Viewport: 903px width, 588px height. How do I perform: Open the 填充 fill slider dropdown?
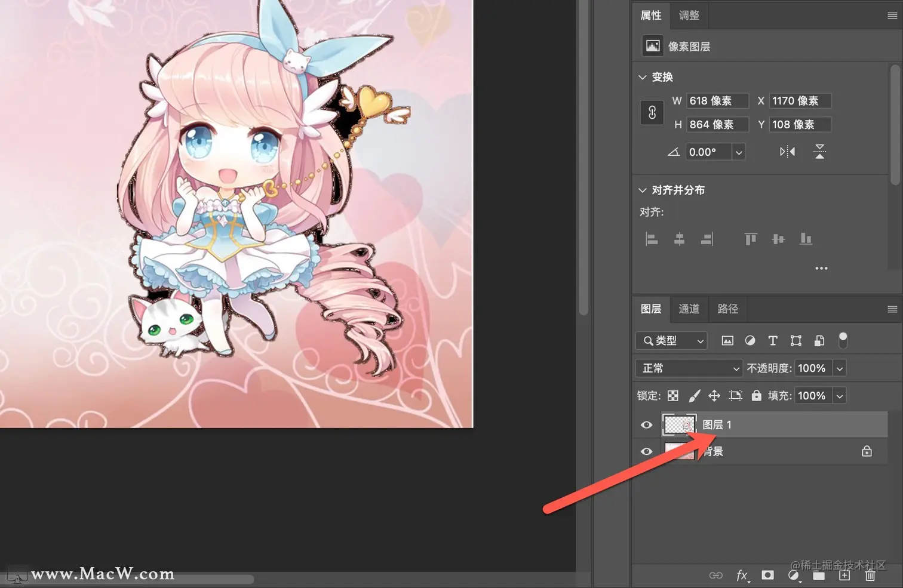(x=840, y=396)
